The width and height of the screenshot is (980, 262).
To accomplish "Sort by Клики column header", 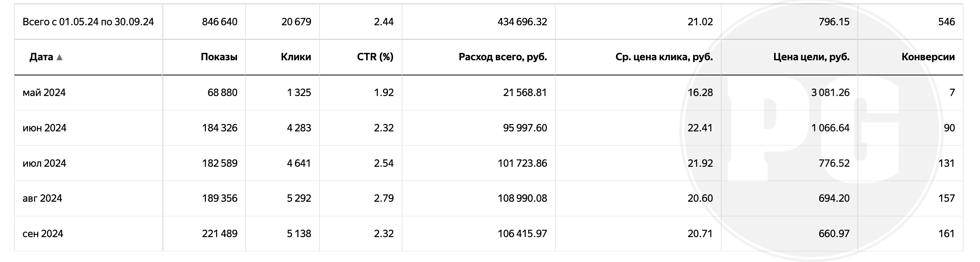I will pyautogui.click(x=296, y=57).
